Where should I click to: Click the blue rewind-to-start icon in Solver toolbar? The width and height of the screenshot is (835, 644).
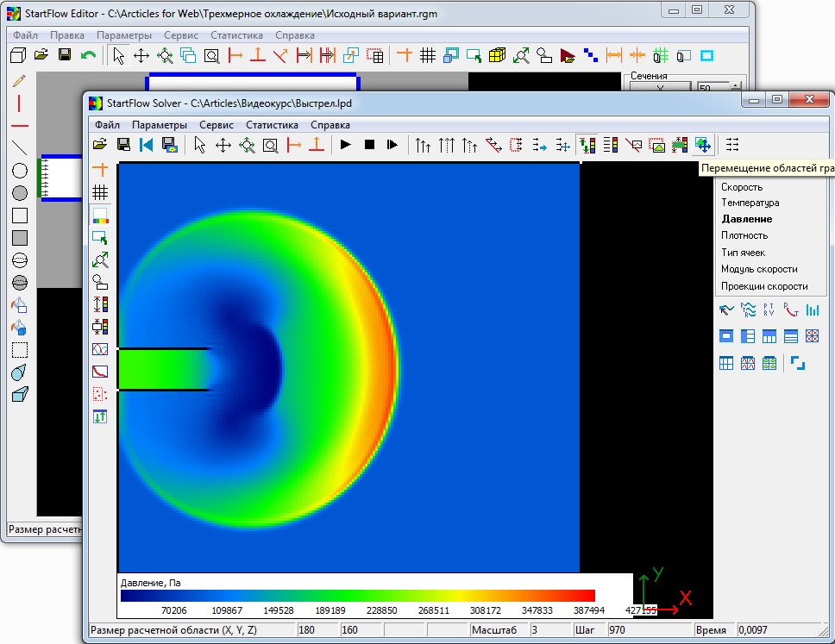147,144
